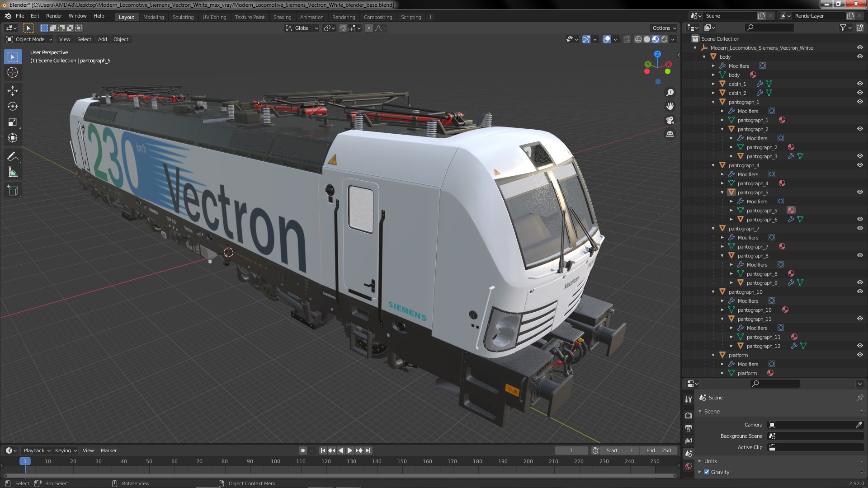Switch to the UV Editing workspace tab

(x=214, y=17)
